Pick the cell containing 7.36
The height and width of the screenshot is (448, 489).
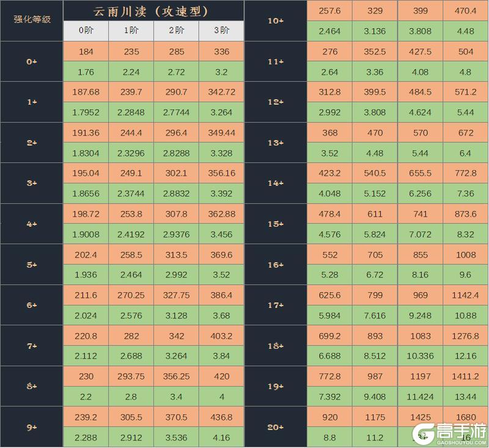(x=466, y=194)
